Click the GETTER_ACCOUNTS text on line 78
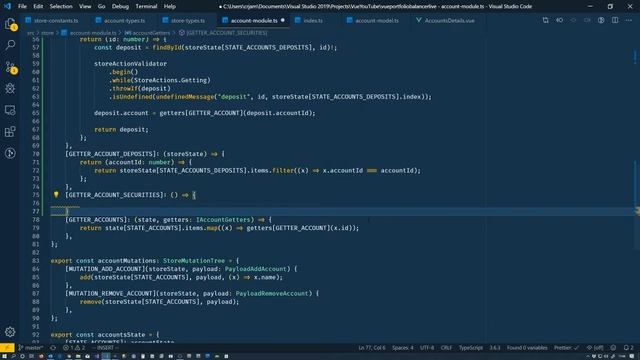The image size is (640, 360). 96,220
